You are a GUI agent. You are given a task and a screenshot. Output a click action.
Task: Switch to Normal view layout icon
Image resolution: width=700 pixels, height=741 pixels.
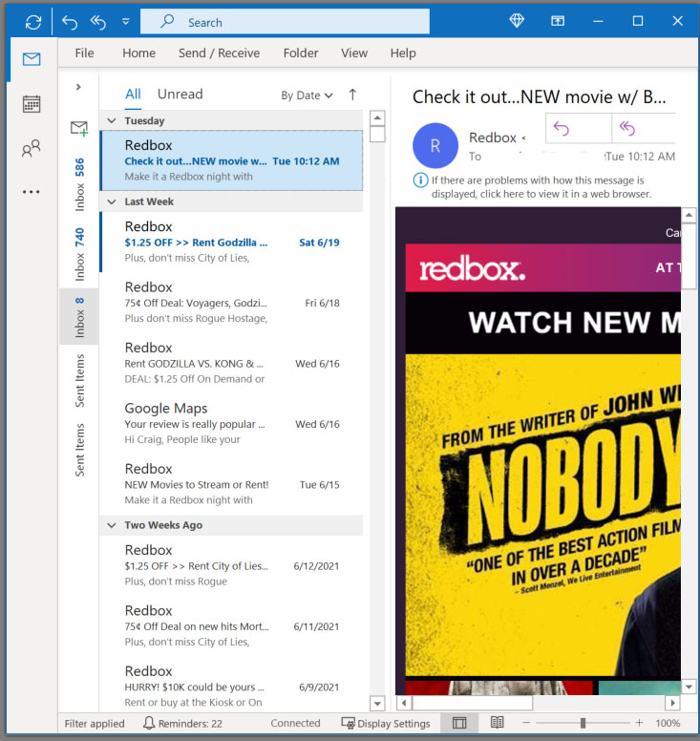pos(459,723)
